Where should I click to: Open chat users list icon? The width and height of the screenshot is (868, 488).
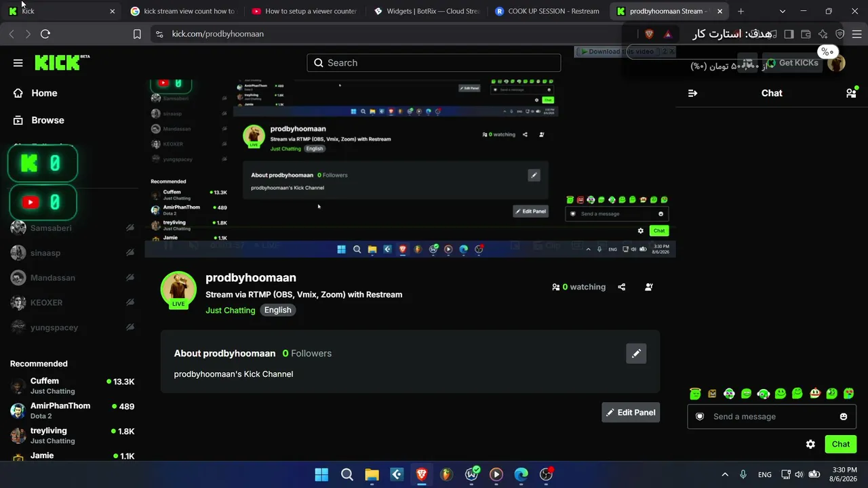coord(851,94)
